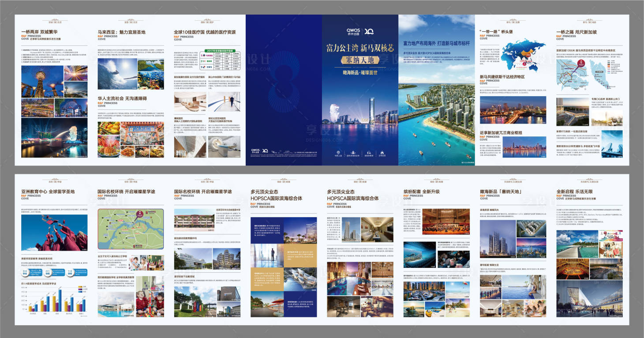Image resolution: width=644 pixels, height=338 pixels.
Task: Click the QWOS logo atop the cover panel
Action: 354,32
